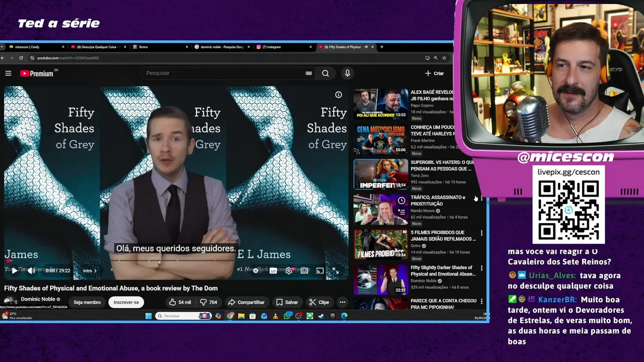Click Compartilhar share button
This screenshot has width=644, height=362.
pos(246,302)
